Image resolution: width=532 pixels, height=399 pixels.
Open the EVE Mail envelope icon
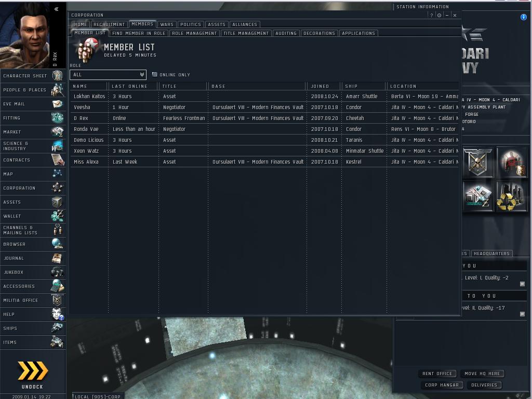pos(57,104)
